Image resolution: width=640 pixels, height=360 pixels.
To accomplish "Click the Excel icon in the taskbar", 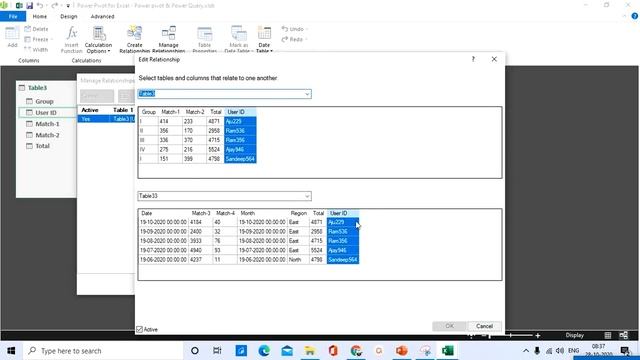I will coord(448,351).
